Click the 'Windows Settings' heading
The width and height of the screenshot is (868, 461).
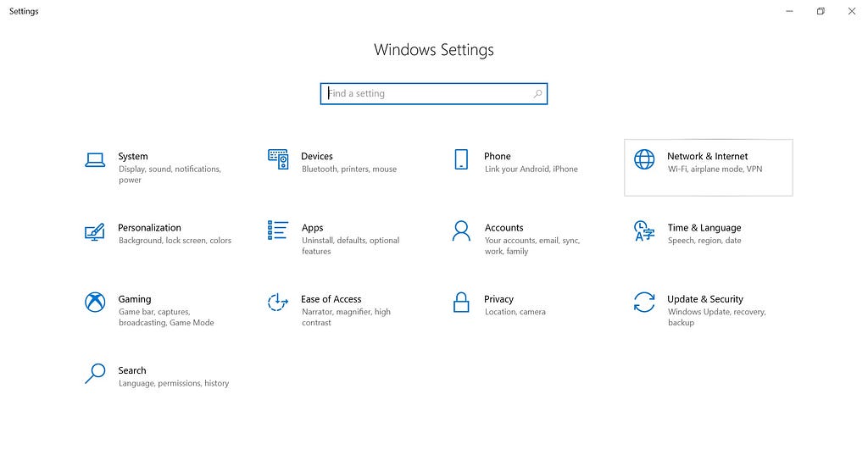pyautogui.click(x=434, y=50)
